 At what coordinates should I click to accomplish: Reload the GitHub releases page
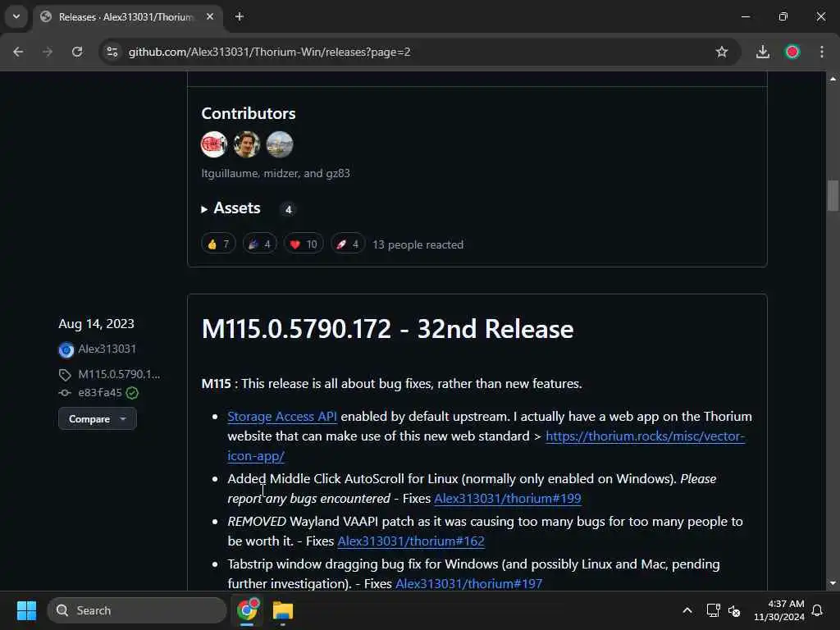pos(77,52)
